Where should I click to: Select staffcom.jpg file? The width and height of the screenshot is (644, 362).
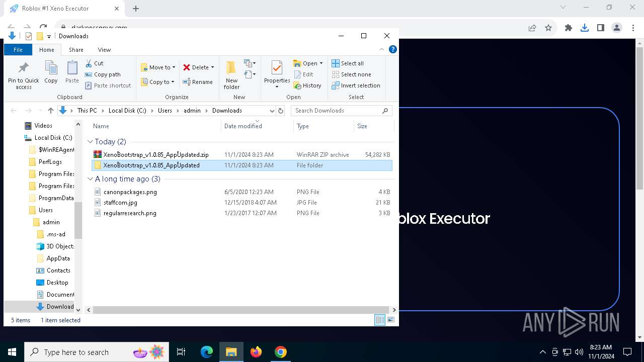(x=242, y=203)
